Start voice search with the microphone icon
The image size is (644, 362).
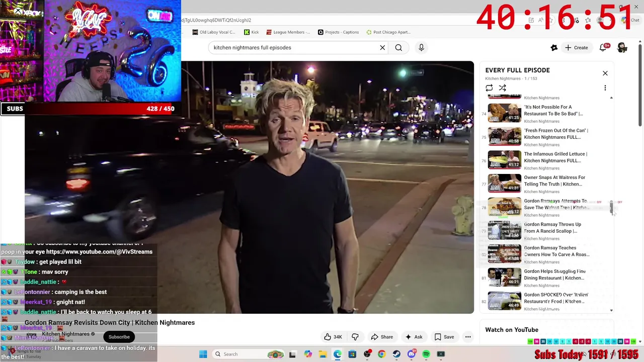click(x=421, y=48)
